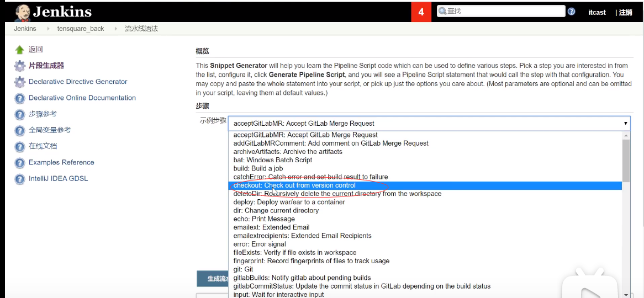This screenshot has width=644, height=298.
Task: Select input: Wait for interactive input
Action: click(425, 294)
